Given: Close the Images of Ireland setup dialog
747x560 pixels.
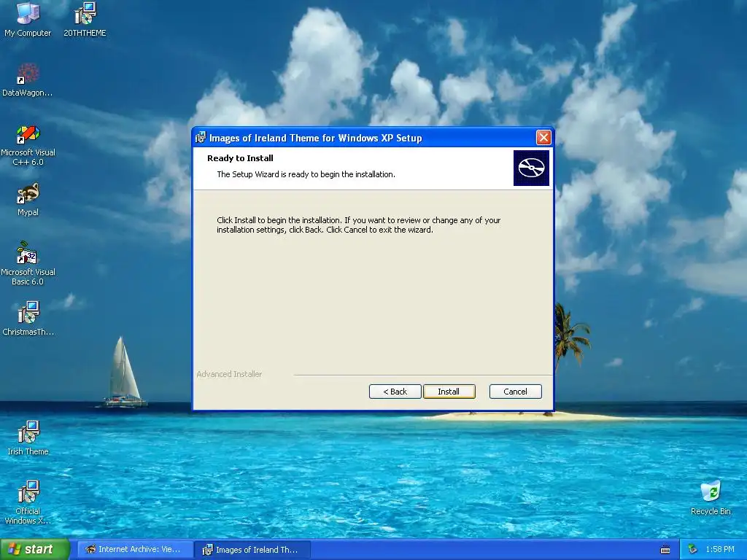Looking at the screenshot, I should click(543, 138).
